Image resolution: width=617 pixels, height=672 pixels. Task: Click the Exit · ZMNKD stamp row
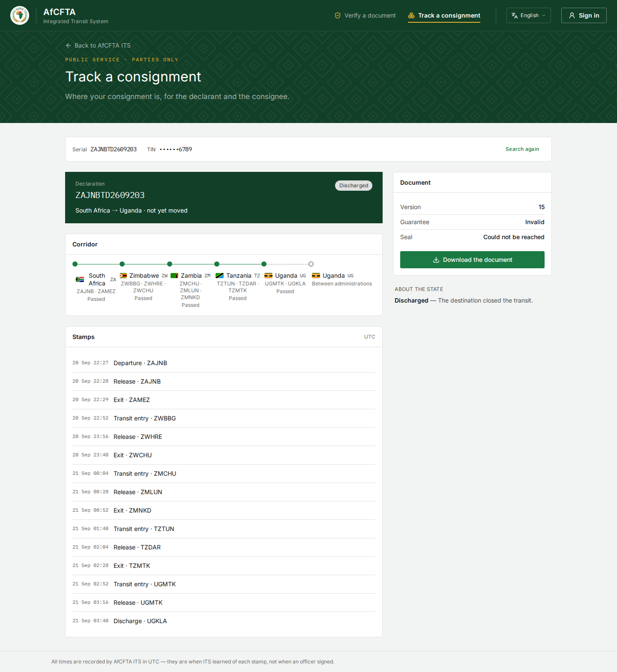[x=224, y=510]
